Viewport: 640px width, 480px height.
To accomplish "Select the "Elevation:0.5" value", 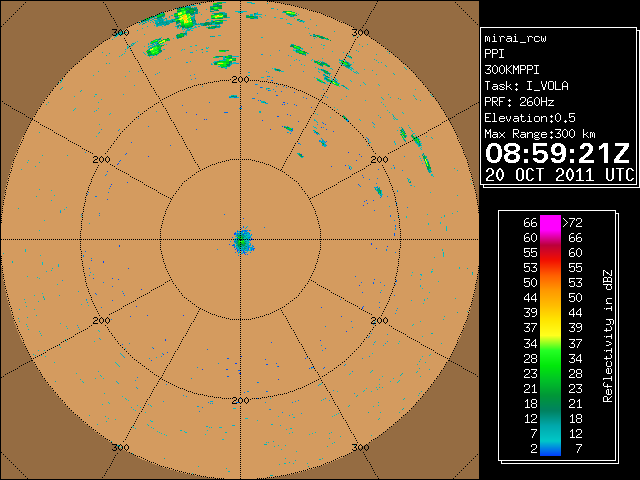I will click(x=530, y=118).
